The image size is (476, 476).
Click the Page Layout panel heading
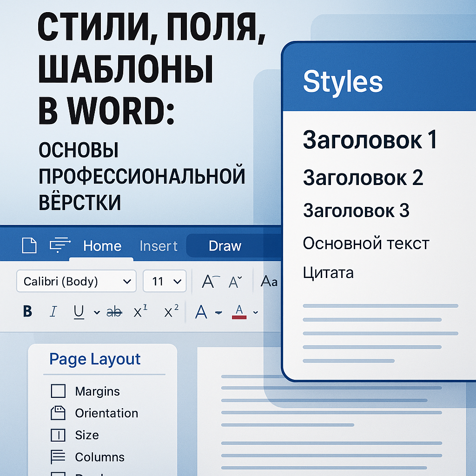95,359
